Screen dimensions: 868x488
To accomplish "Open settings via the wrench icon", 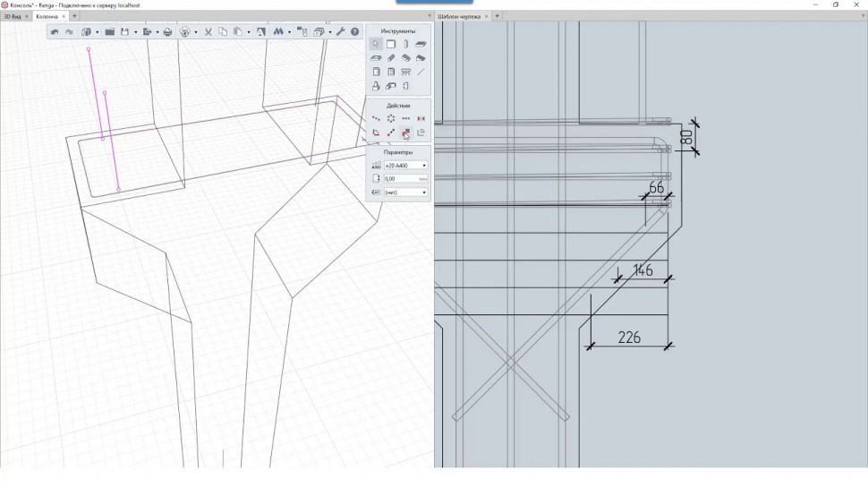I will 341,32.
